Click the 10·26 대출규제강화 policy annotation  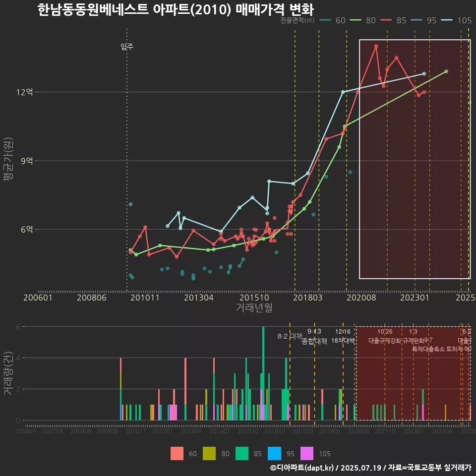pos(385,336)
